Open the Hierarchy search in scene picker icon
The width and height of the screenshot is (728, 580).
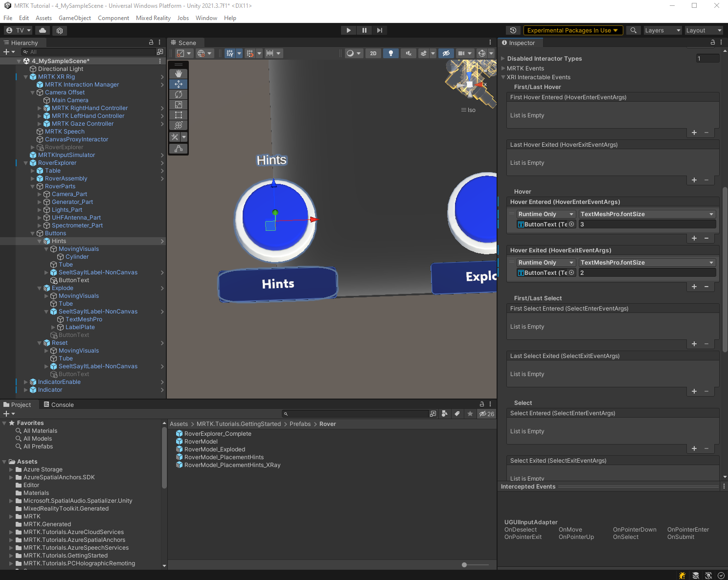[x=159, y=52]
